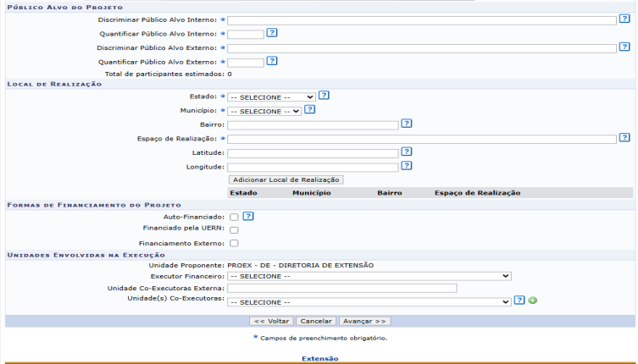Show help for Município field
638x364 pixels.
pos(309,109)
